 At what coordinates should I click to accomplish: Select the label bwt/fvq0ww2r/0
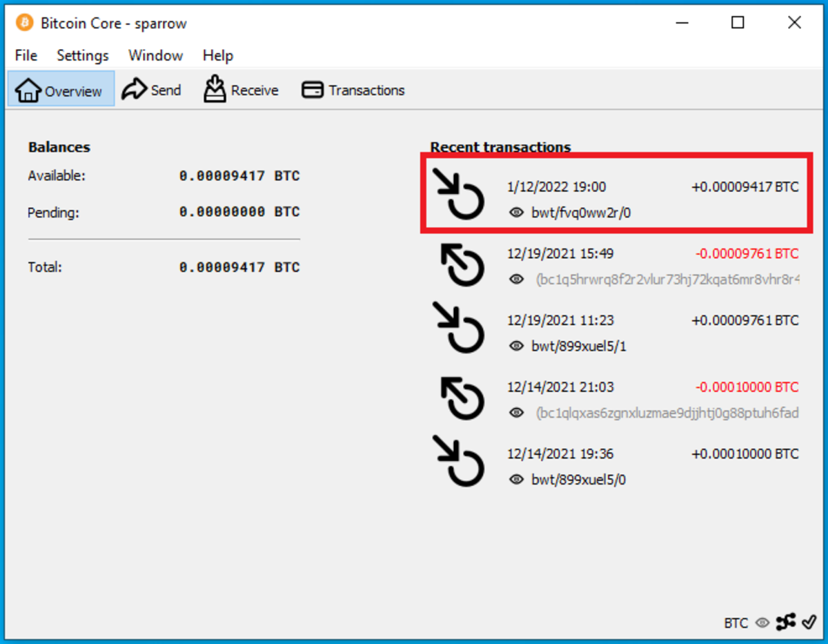click(x=581, y=213)
